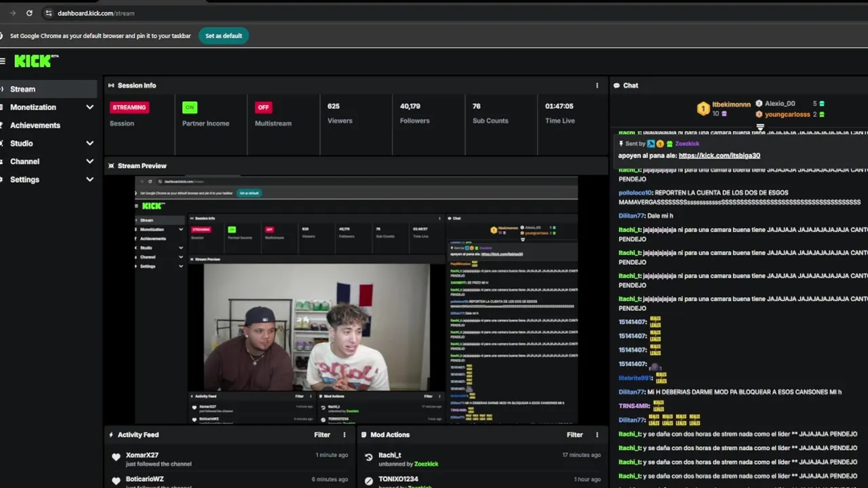
Task: Click the Stream Preview panel icon
Action: (111, 165)
